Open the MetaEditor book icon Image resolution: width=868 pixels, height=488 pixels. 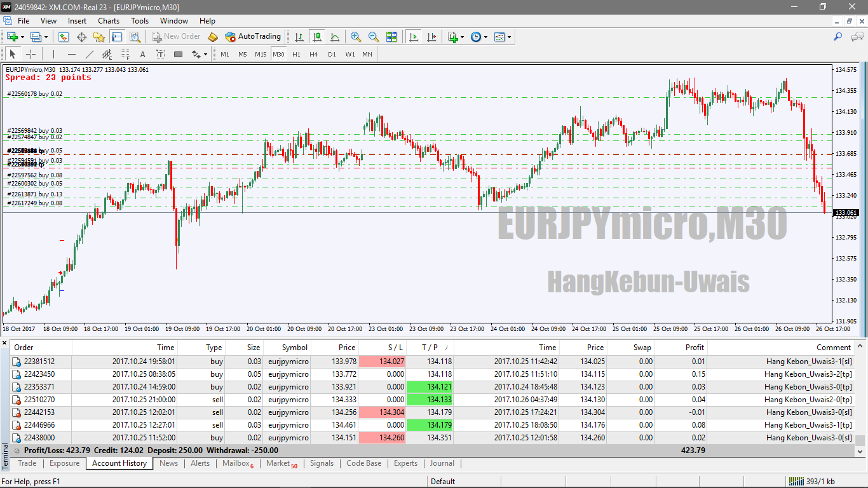tap(213, 37)
